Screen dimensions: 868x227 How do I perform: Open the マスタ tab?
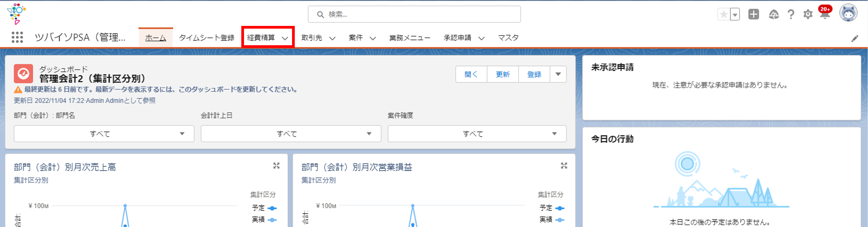(508, 38)
